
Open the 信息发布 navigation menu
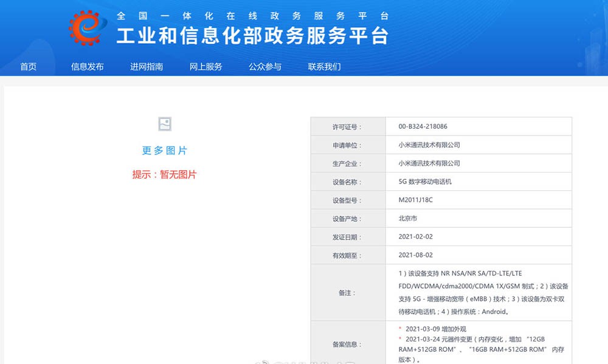(87, 67)
